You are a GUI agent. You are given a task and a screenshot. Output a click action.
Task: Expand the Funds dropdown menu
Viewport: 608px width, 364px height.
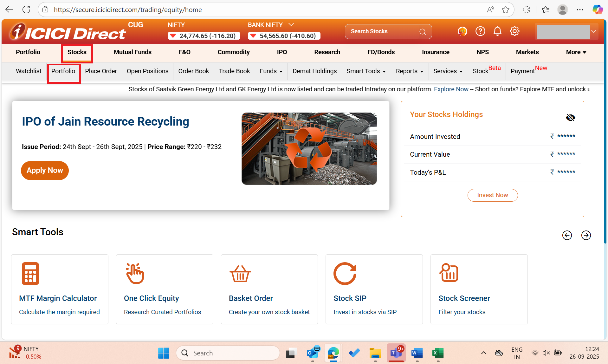coord(271,71)
